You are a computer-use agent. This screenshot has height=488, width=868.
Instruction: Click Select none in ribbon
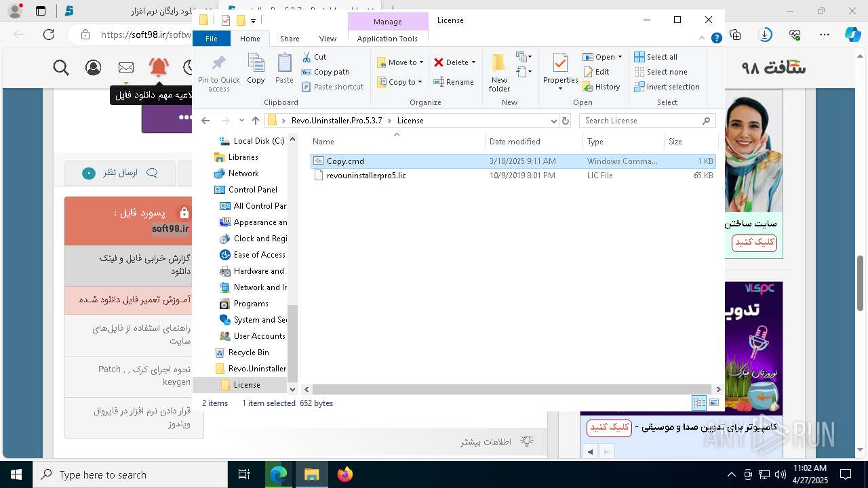coord(660,72)
